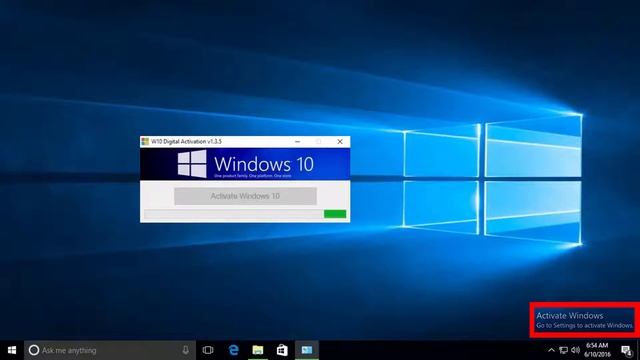The image size is (640, 360).
Task: Open the Windows Start menu
Action: (12, 350)
